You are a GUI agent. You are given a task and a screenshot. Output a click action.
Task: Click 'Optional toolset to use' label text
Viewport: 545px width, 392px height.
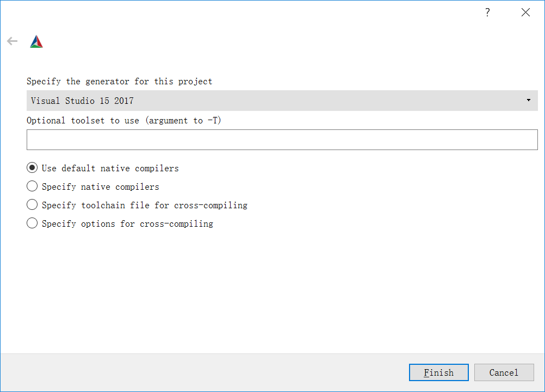tap(124, 121)
